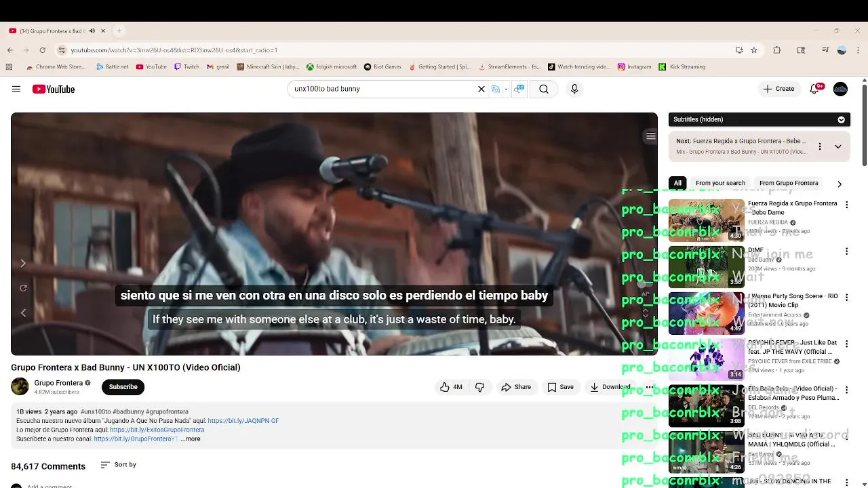
Task: Open Chrome profile avatar
Action: pyautogui.click(x=842, y=50)
